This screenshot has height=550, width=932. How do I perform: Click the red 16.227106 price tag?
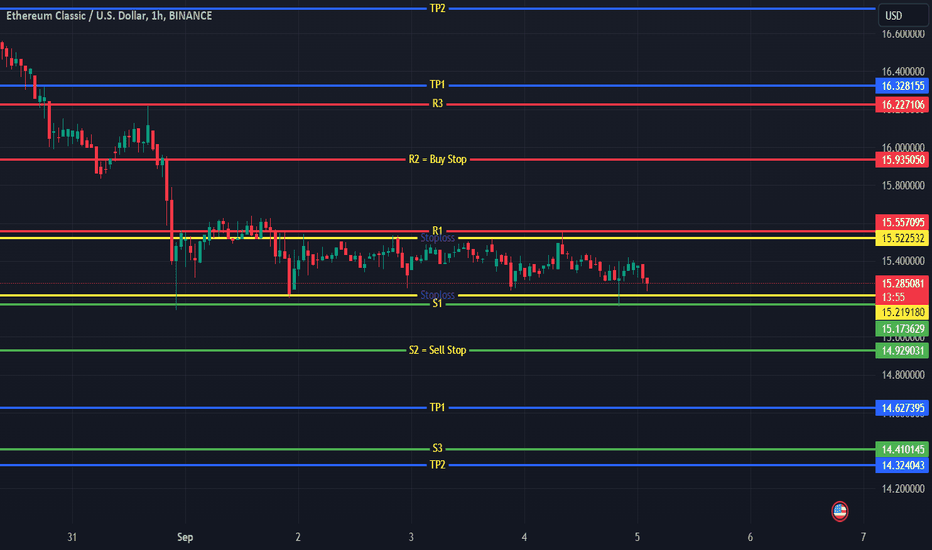point(902,105)
